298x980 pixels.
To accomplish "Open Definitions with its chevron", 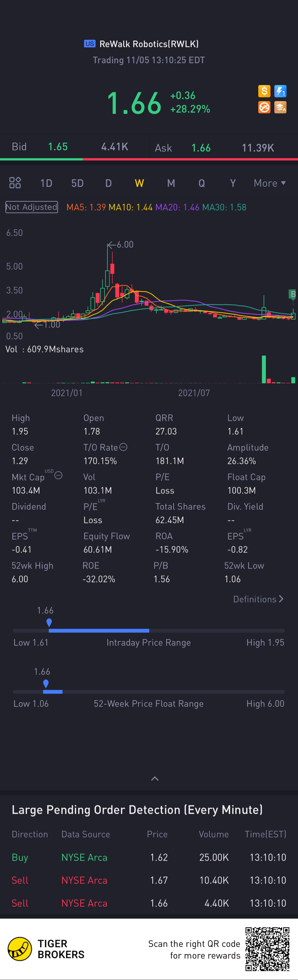I will [x=259, y=599].
